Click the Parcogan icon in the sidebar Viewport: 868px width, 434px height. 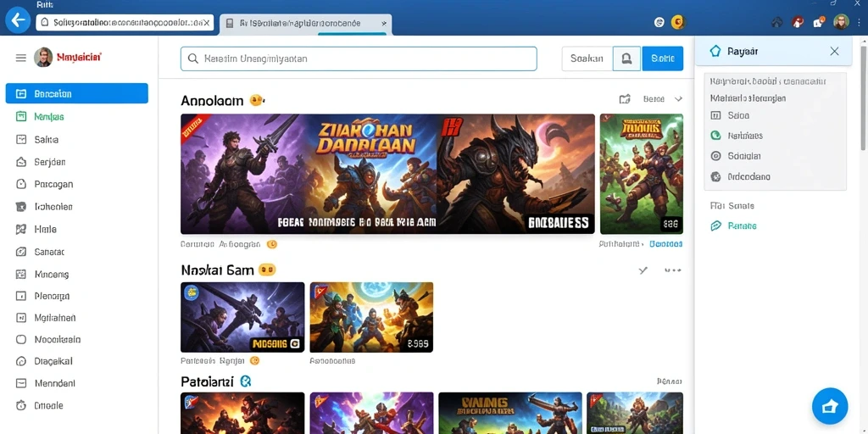coord(21,184)
